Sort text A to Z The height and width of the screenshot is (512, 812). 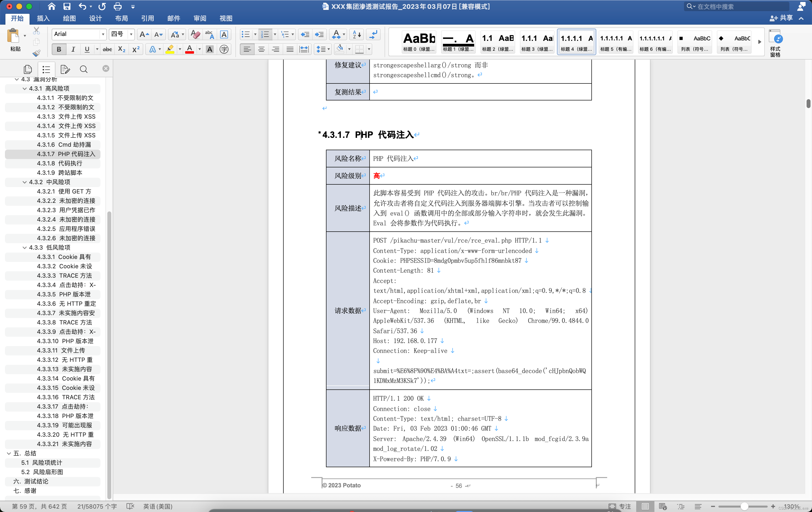pyautogui.click(x=357, y=34)
